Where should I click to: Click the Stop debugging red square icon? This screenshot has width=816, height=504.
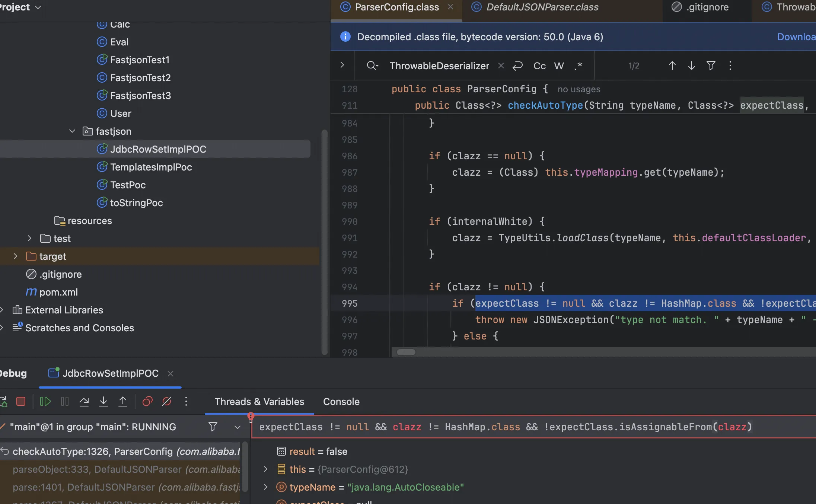coord(21,401)
